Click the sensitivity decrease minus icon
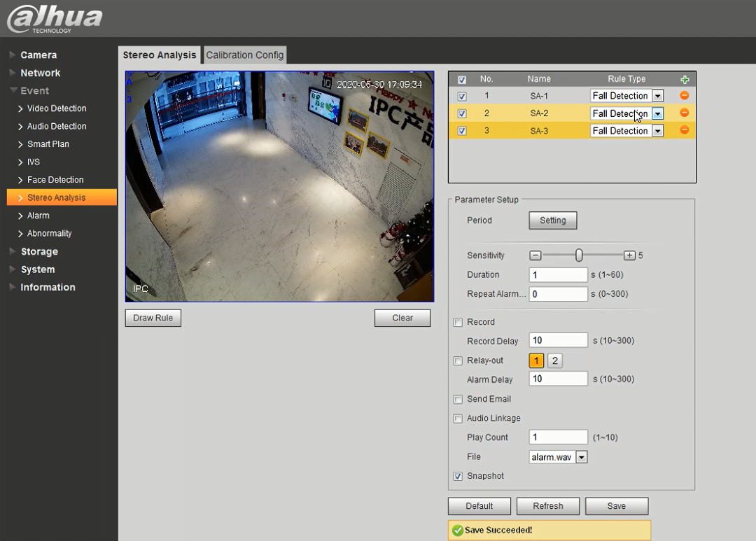Viewport: 756px width, 541px height. (535, 255)
